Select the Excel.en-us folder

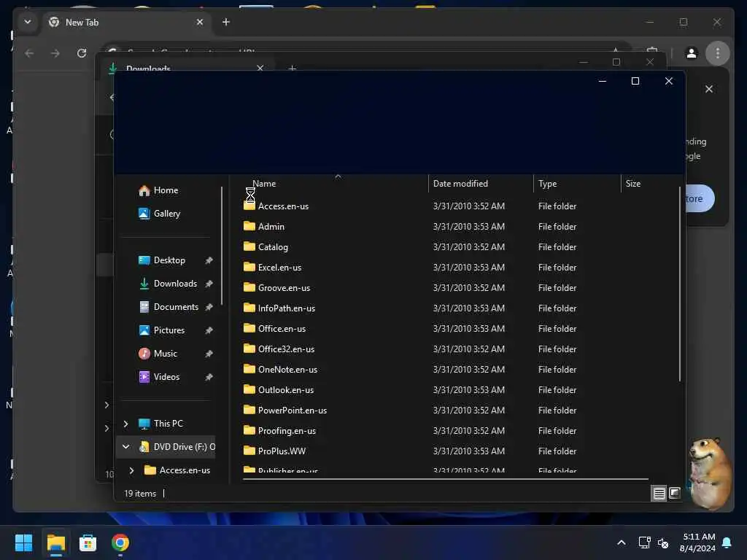[x=279, y=268]
